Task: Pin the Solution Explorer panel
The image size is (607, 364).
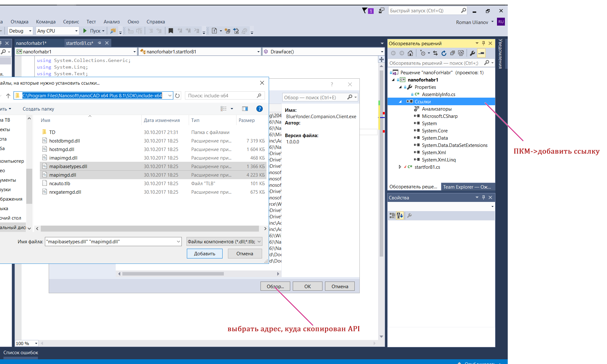Action: 483,43
